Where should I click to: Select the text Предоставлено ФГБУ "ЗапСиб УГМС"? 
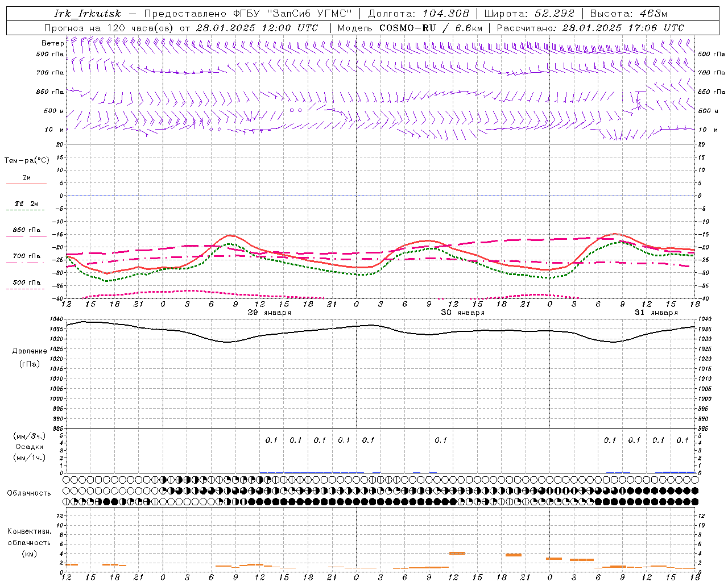pyautogui.click(x=248, y=14)
